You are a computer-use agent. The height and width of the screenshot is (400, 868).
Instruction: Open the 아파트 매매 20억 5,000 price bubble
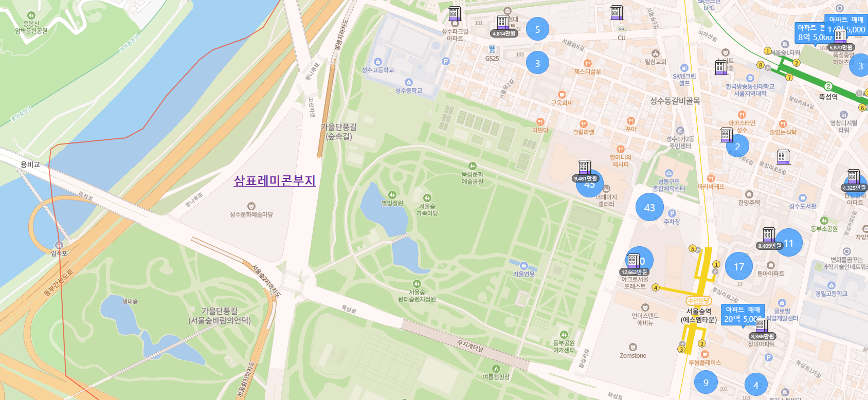tap(743, 316)
